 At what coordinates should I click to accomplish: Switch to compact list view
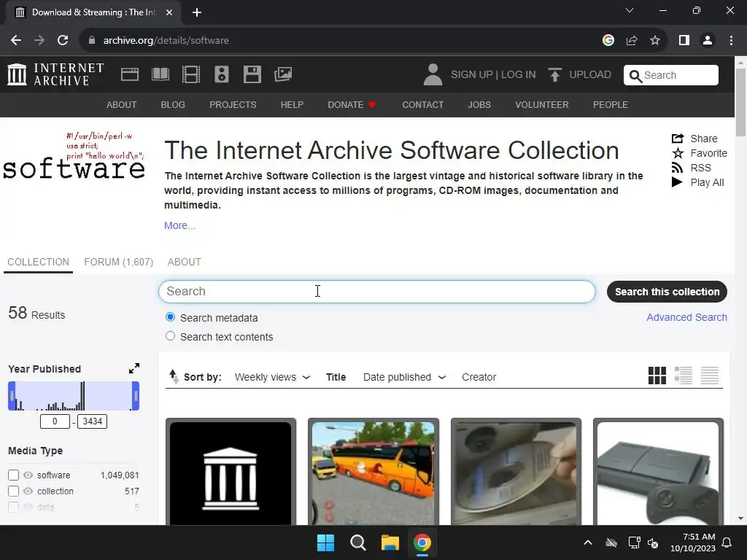click(x=709, y=376)
